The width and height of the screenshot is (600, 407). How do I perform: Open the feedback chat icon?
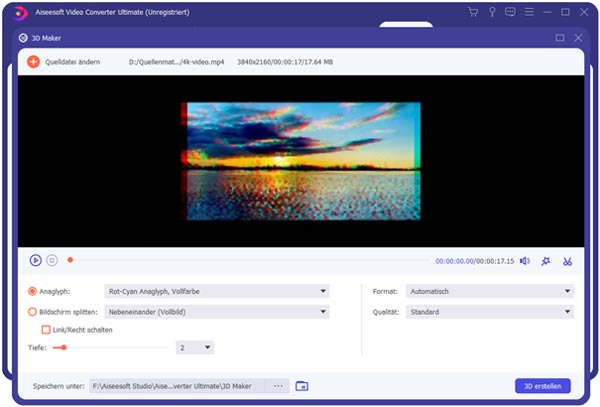[510, 12]
